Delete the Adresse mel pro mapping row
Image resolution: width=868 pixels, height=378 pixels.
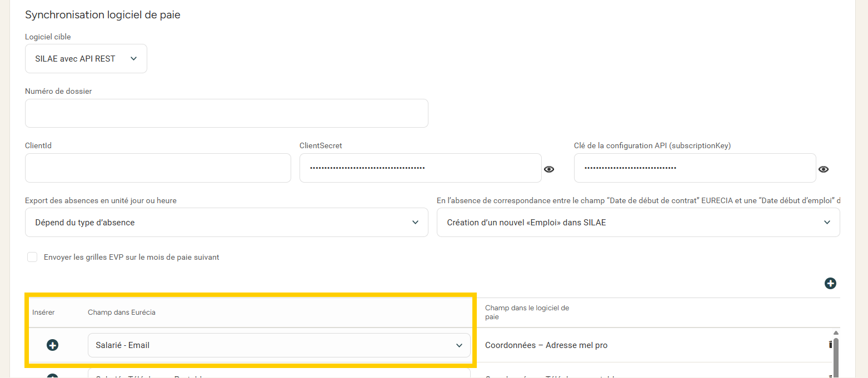coord(831,345)
